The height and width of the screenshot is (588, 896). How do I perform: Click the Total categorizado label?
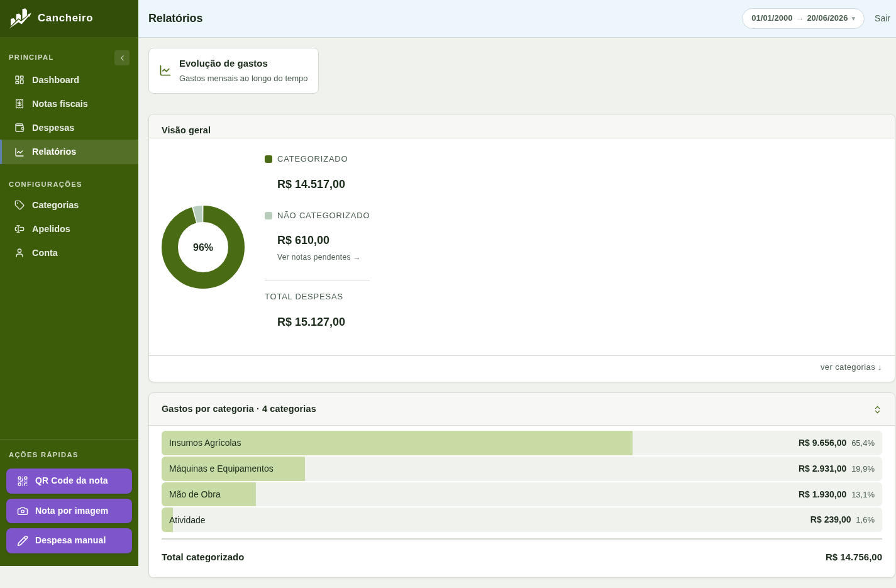202,557
